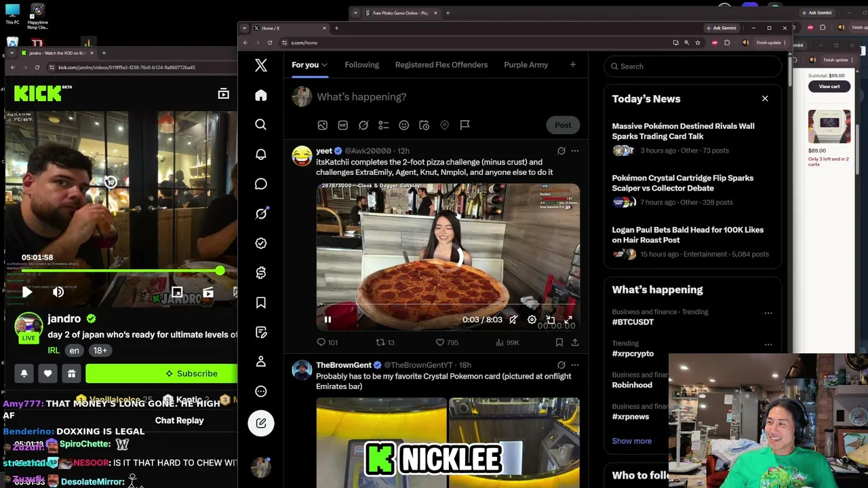The height and width of the screenshot is (488, 868).
Task: Toggle jandro notifications bell on Kick
Action: point(24,373)
